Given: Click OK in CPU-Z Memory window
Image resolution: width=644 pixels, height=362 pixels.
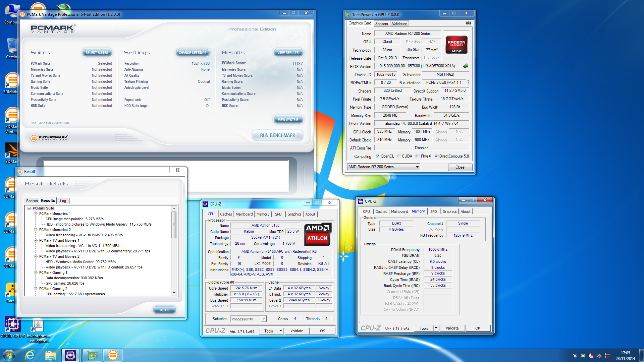Looking at the screenshot, I should [x=478, y=328].
